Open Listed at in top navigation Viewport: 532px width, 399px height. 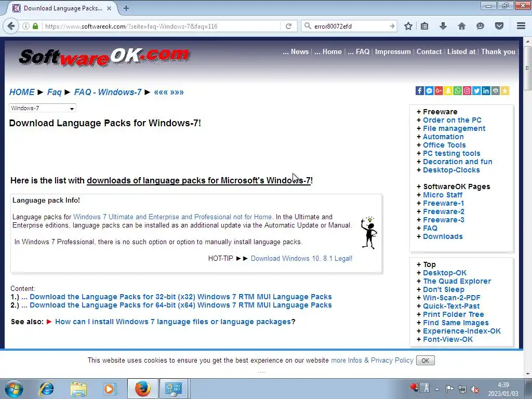coord(461,51)
